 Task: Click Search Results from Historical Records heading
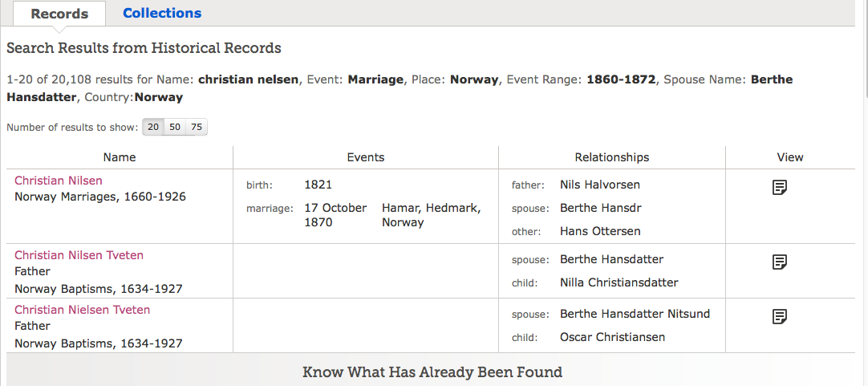(144, 48)
